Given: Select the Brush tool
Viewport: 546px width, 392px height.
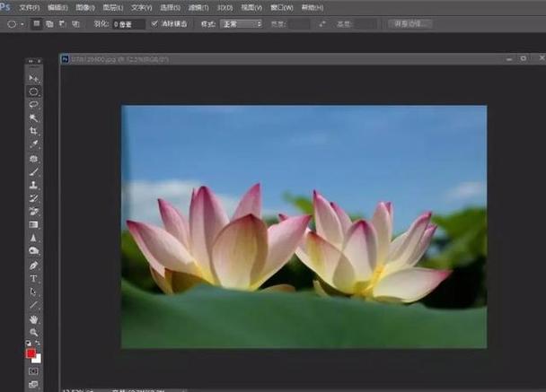Looking at the screenshot, I should tap(34, 171).
